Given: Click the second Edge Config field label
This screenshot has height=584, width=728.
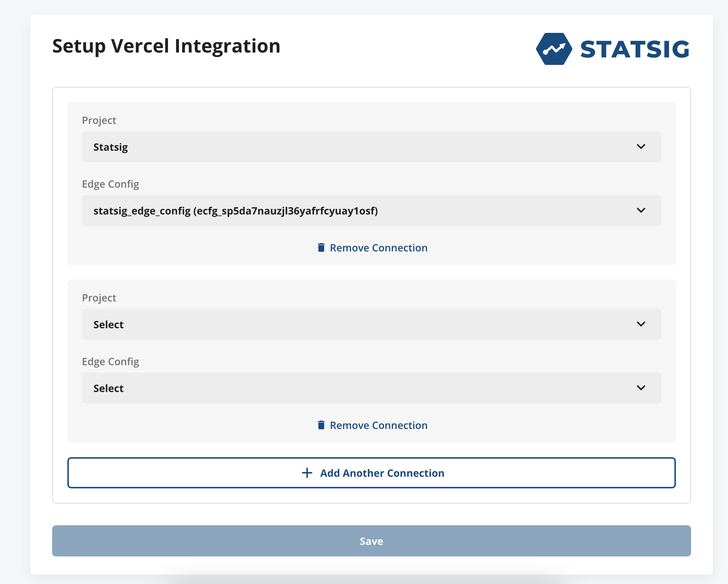Looking at the screenshot, I should [110, 362].
